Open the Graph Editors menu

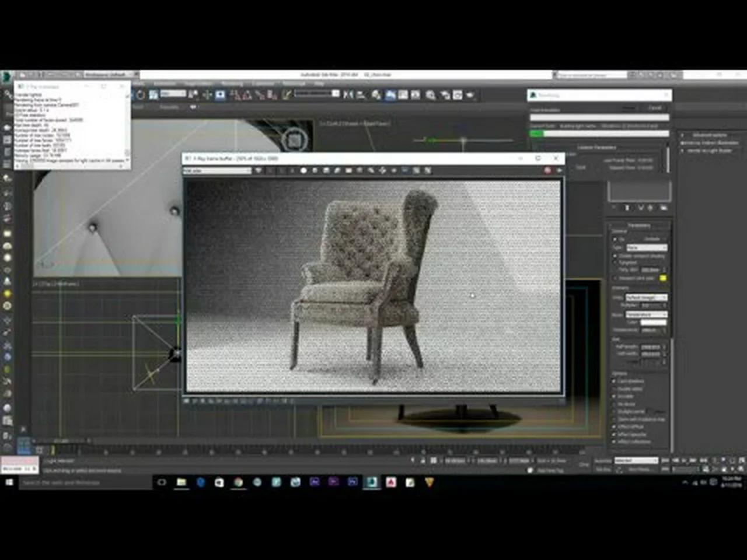coord(198,83)
